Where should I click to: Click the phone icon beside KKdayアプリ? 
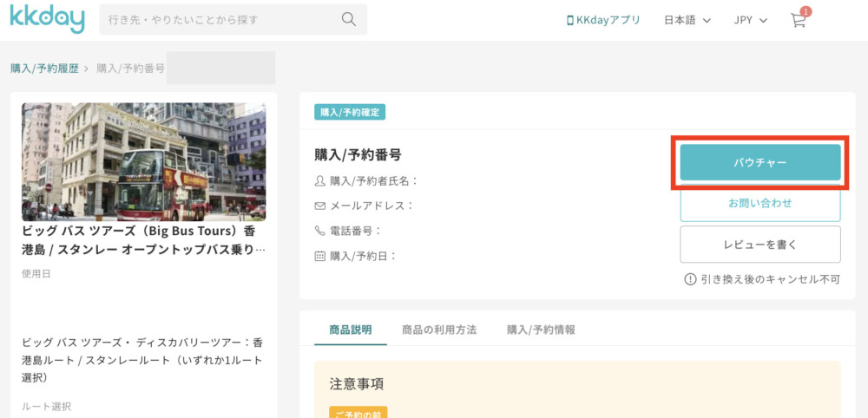[x=569, y=21]
